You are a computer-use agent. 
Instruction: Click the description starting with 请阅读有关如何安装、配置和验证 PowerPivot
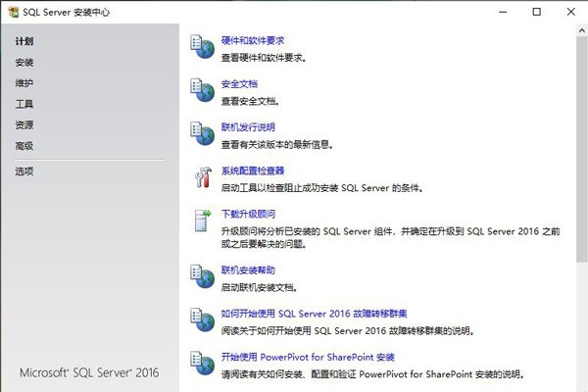[372, 374]
